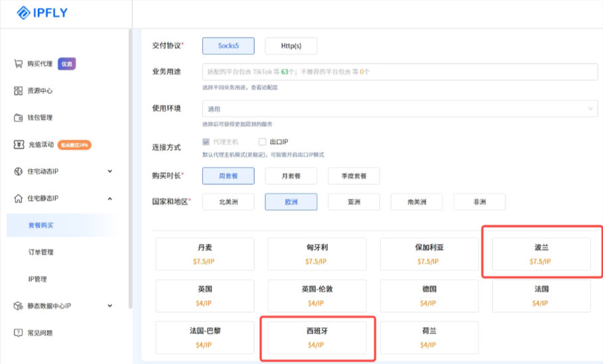Switch region to 亚洲
The width and height of the screenshot is (603, 364).
[x=354, y=202]
